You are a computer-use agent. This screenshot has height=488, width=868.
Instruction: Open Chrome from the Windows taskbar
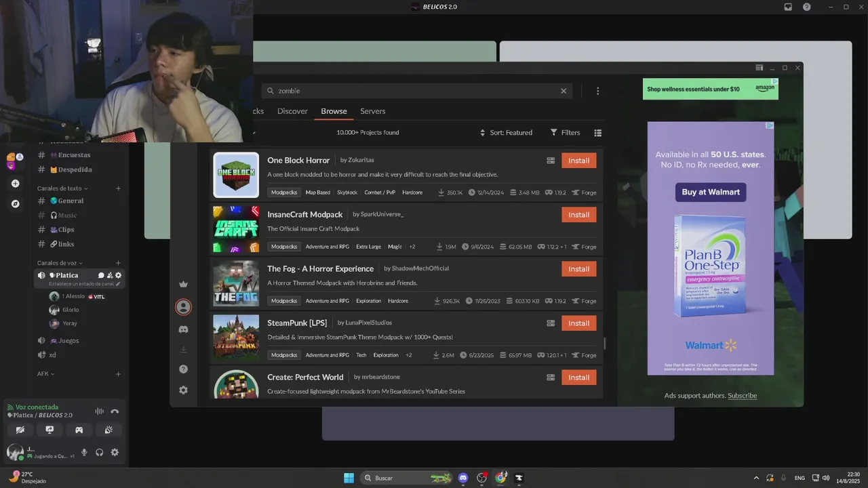500,478
